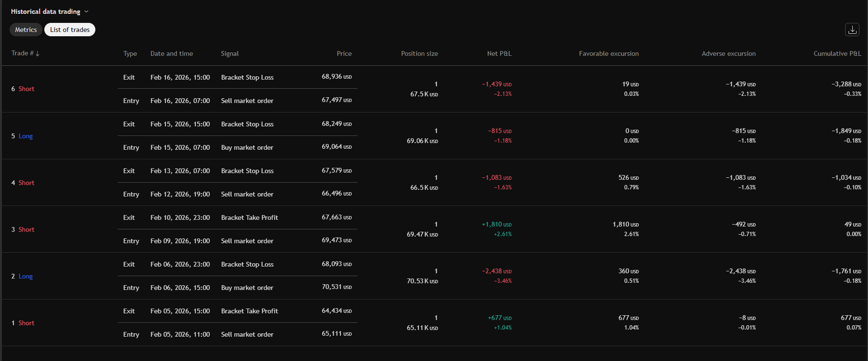Image resolution: width=868 pixels, height=361 pixels.
Task: Click net P&L value −1,083 USD
Action: click(497, 177)
